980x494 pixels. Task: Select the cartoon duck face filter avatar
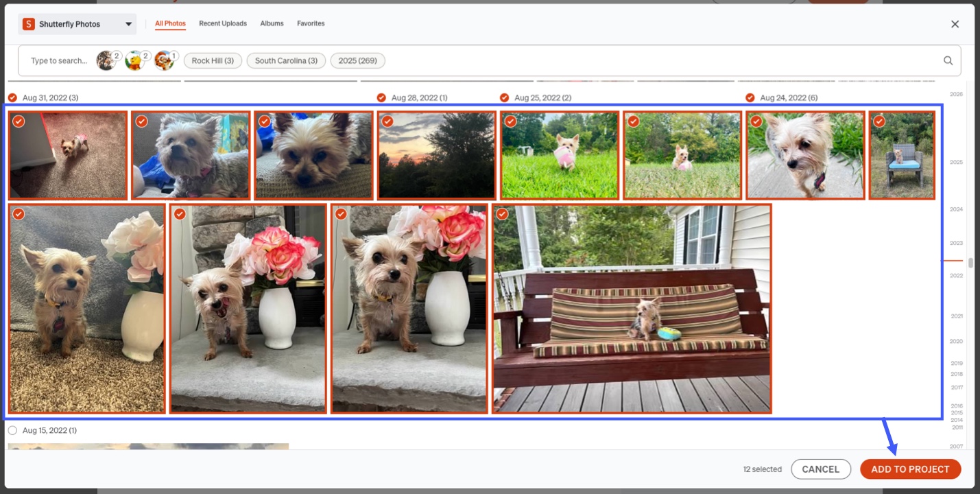coord(134,60)
